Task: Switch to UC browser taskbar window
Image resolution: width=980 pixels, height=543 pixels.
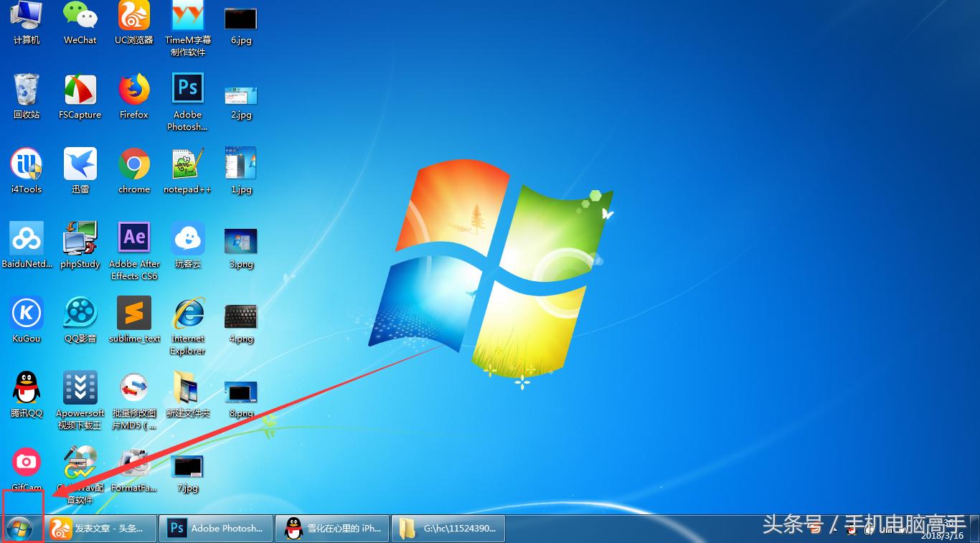Action: [x=101, y=529]
